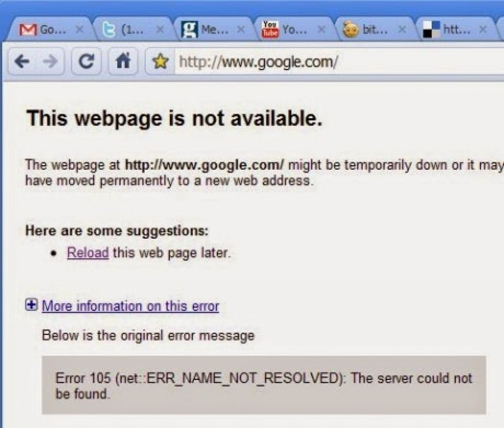Click the browser Back arrow button
The image size is (504, 428).
pos(22,61)
